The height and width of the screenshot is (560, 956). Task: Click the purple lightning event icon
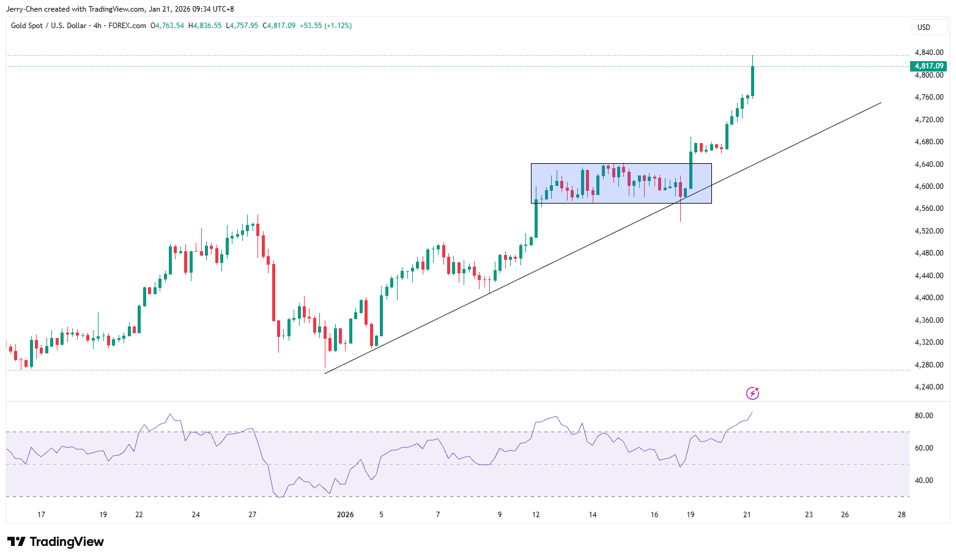pos(752,393)
